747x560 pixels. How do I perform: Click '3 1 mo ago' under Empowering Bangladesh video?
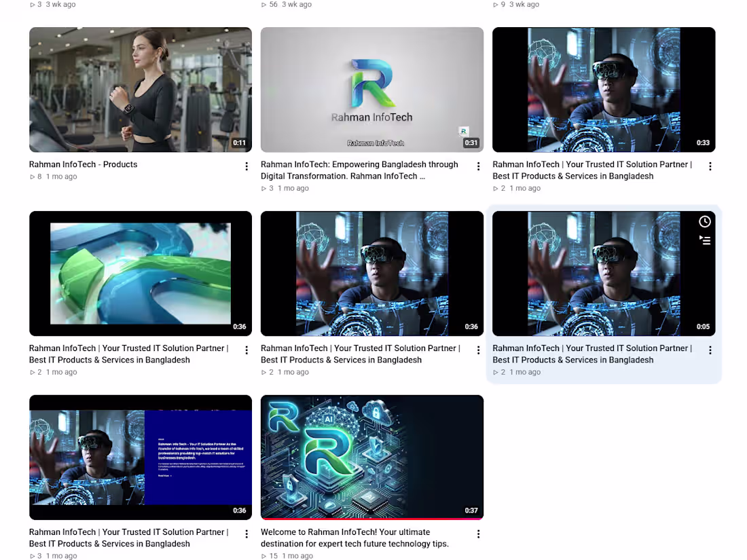(285, 188)
